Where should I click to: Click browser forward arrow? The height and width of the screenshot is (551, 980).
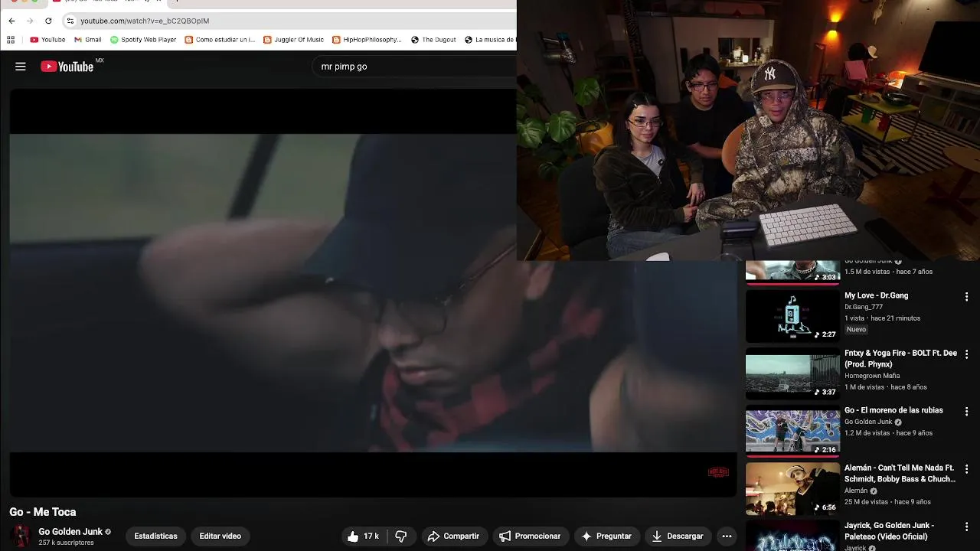point(30,21)
